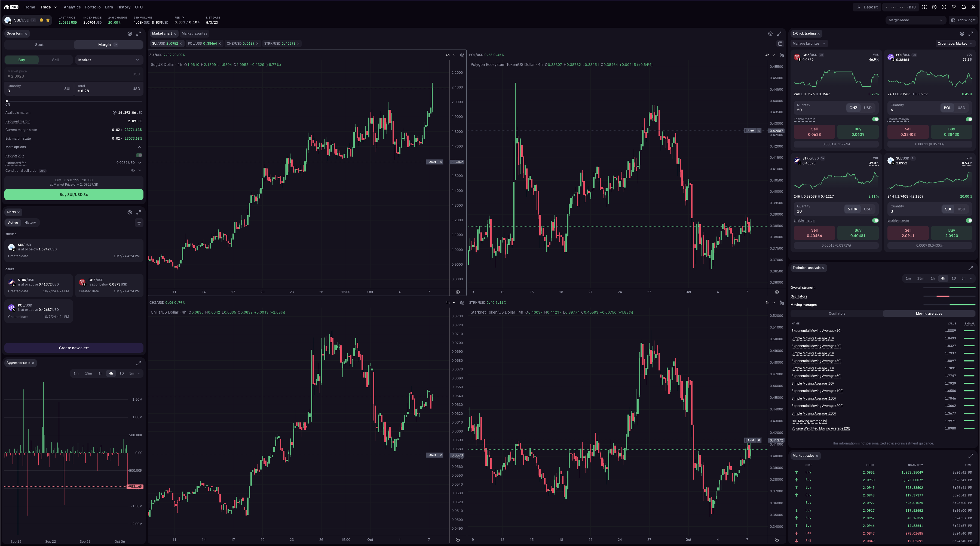Open the Portfolio menu item

click(x=93, y=7)
